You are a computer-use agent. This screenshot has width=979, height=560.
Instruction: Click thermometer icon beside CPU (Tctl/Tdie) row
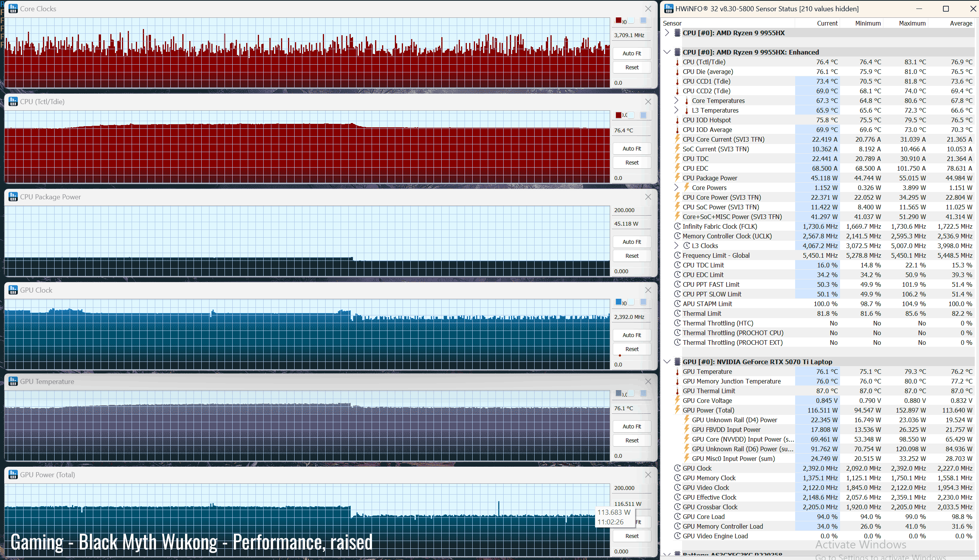point(677,62)
